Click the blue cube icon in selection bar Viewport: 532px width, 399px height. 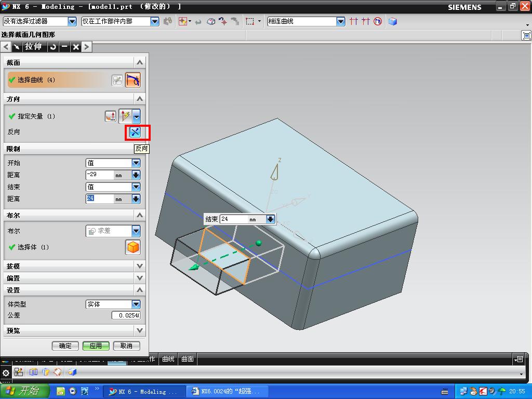click(x=393, y=21)
